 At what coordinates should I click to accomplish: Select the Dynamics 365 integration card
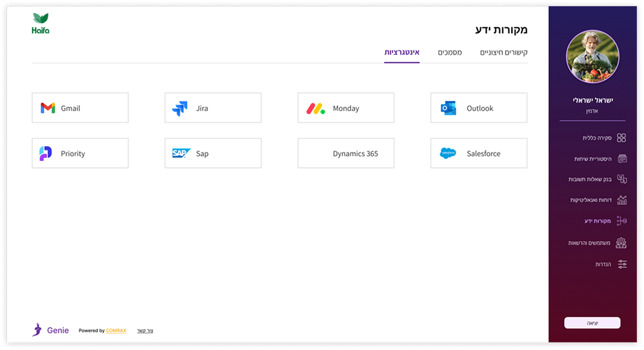(346, 153)
